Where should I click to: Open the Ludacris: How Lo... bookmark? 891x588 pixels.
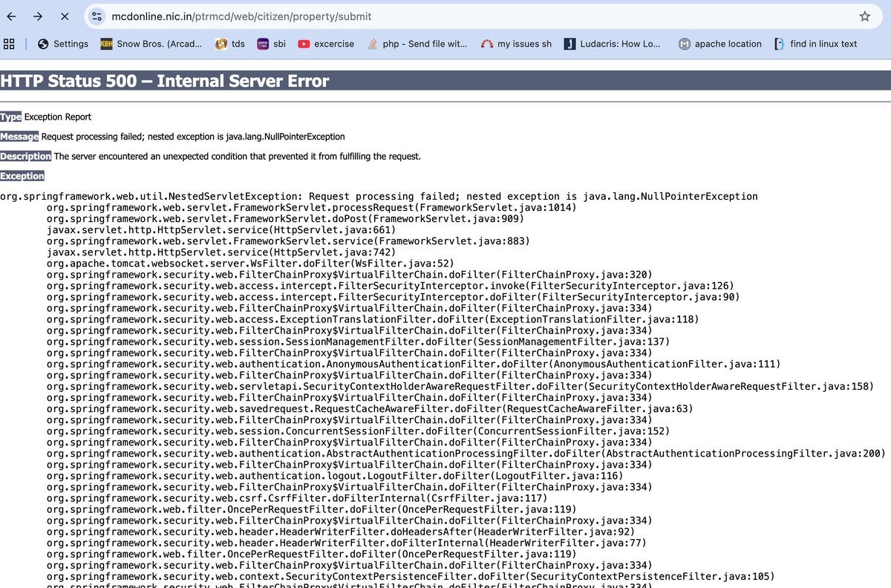point(612,44)
